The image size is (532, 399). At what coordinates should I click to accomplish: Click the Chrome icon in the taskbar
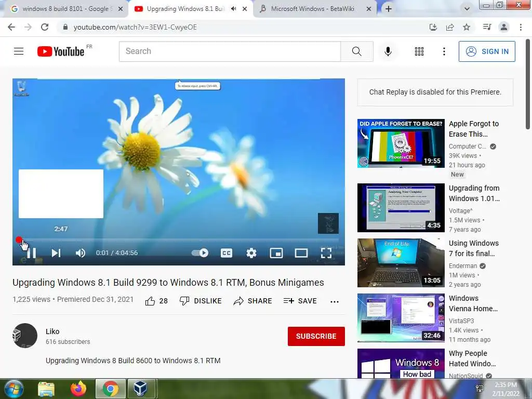coord(111,389)
